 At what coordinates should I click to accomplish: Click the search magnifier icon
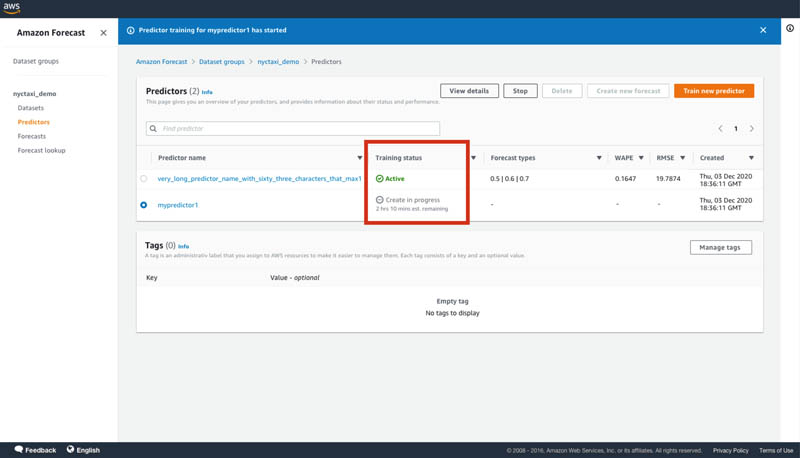[x=153, y=129]
